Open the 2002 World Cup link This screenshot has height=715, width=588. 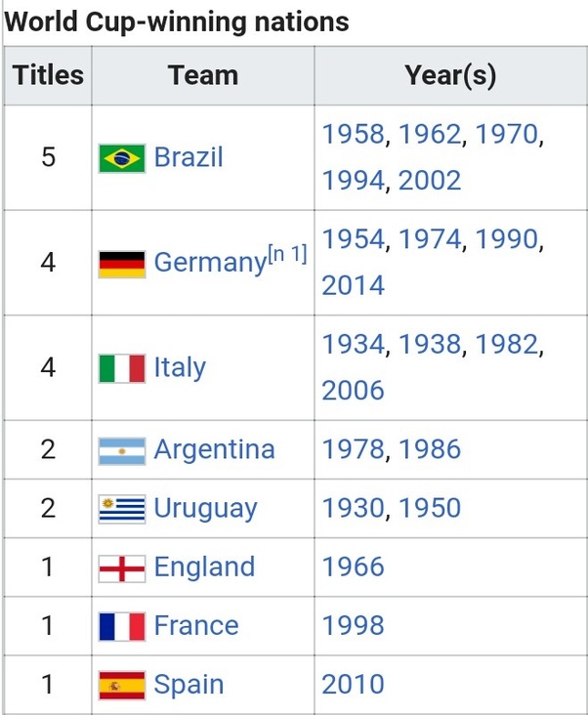430,181
